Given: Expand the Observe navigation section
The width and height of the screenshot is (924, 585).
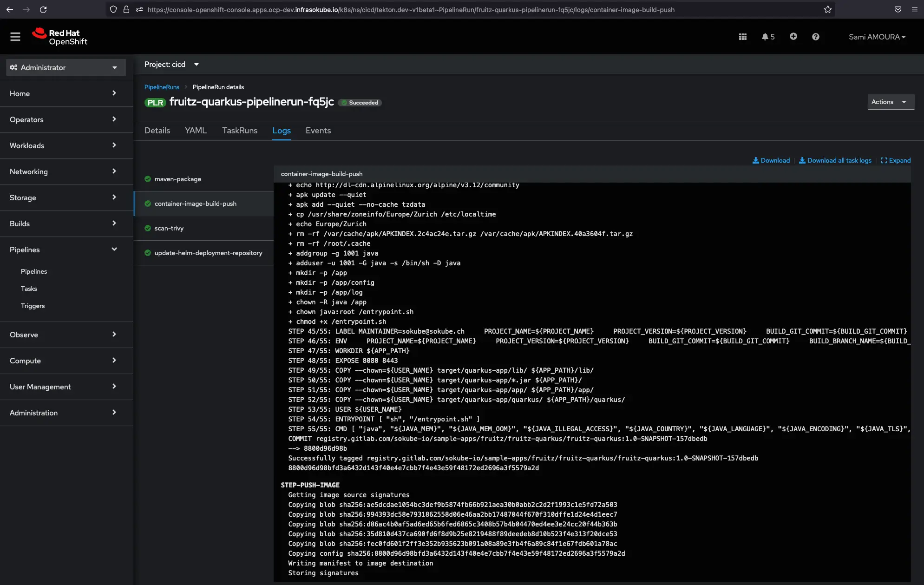Looking at the screenshot, I should point(66,335).
